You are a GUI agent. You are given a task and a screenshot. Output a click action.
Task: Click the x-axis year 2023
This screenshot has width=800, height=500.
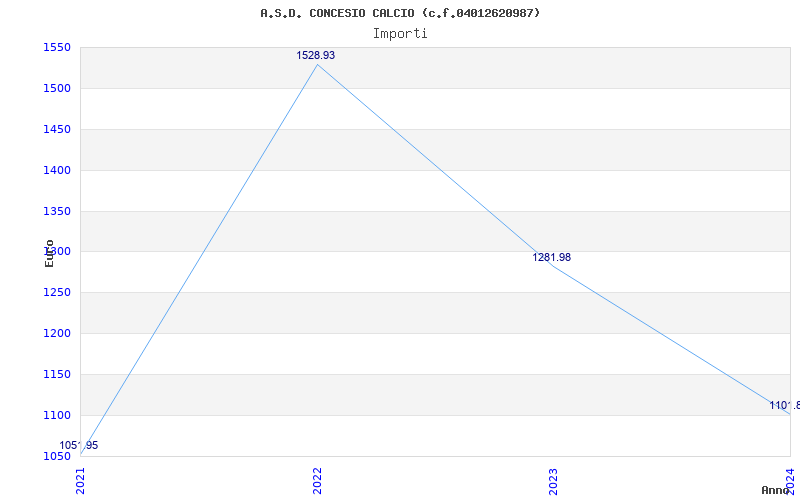(x=554, y=481)
